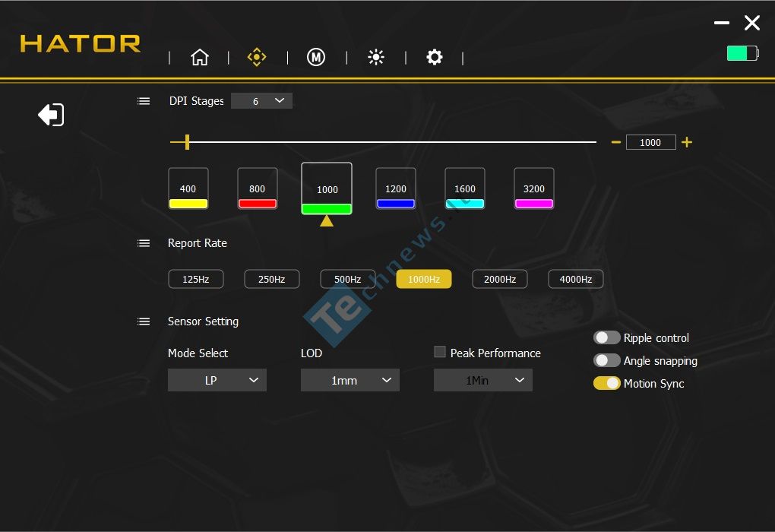Select the 3200 DPI stage
The height and width of the screenshot is (532, 775).
534,188
